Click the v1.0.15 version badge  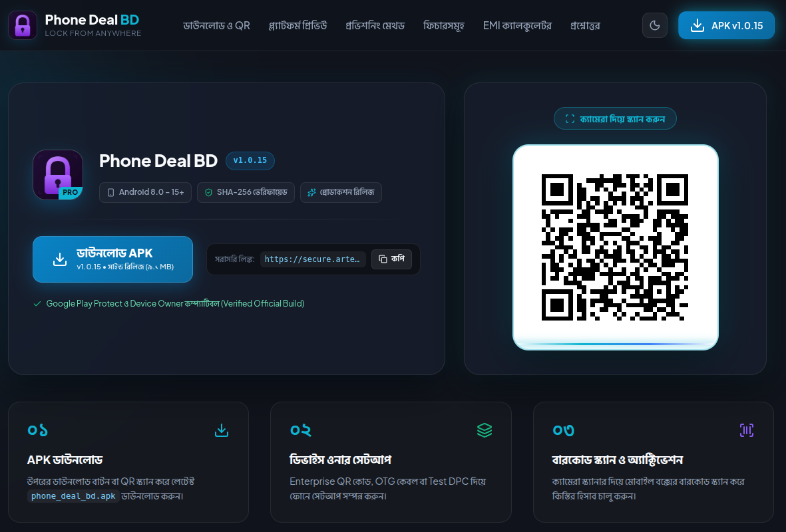click(250, 160)
